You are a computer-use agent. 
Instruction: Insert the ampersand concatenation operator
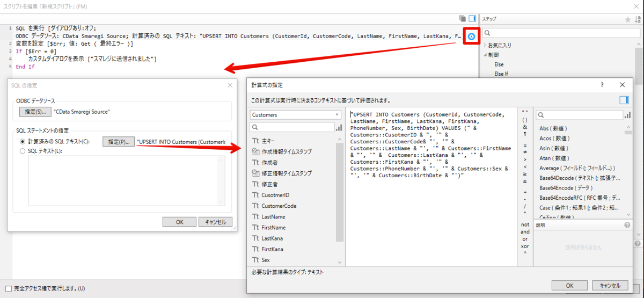(525, 127)
